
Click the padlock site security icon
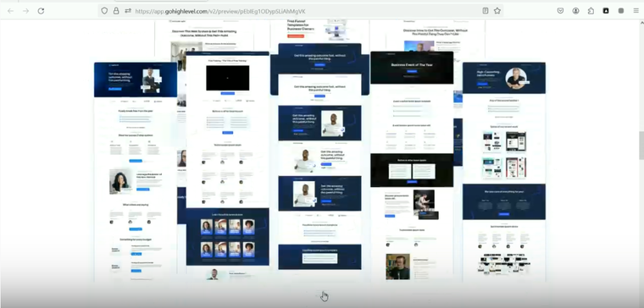click(x=116, y=11)
